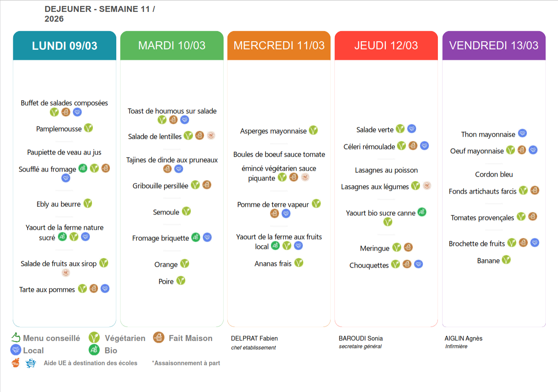This screenshot has height=392, width=558.
Task: Click the Bio icon beside Soufflé au fromage
Action: [x=83, y=169]
